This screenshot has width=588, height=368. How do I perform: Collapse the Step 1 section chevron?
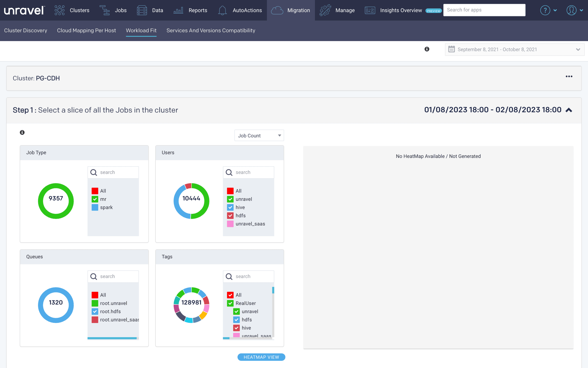coord(569,110)
